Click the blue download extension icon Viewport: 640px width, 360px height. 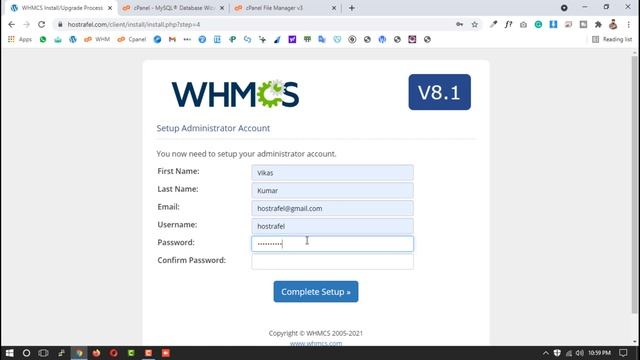click(553, 24)
